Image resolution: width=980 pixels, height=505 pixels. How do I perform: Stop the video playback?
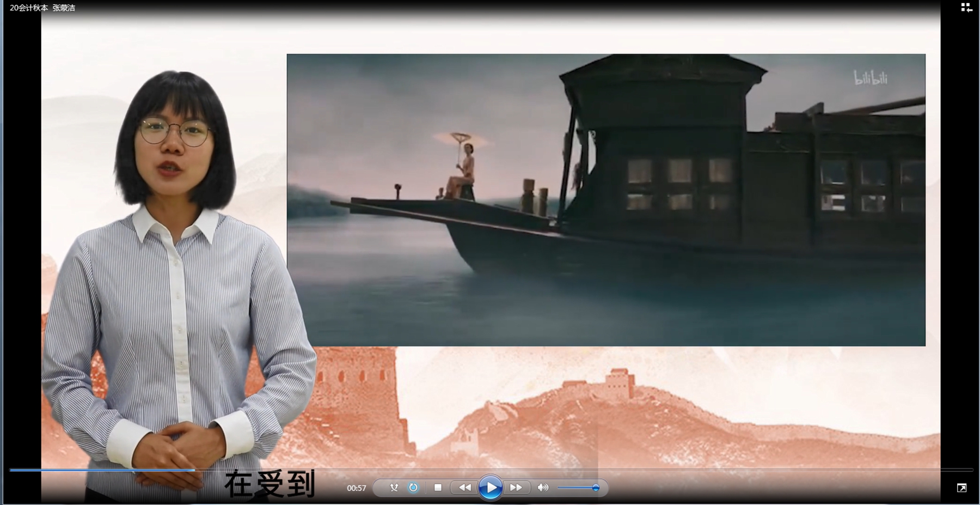(x=438, y=488)
